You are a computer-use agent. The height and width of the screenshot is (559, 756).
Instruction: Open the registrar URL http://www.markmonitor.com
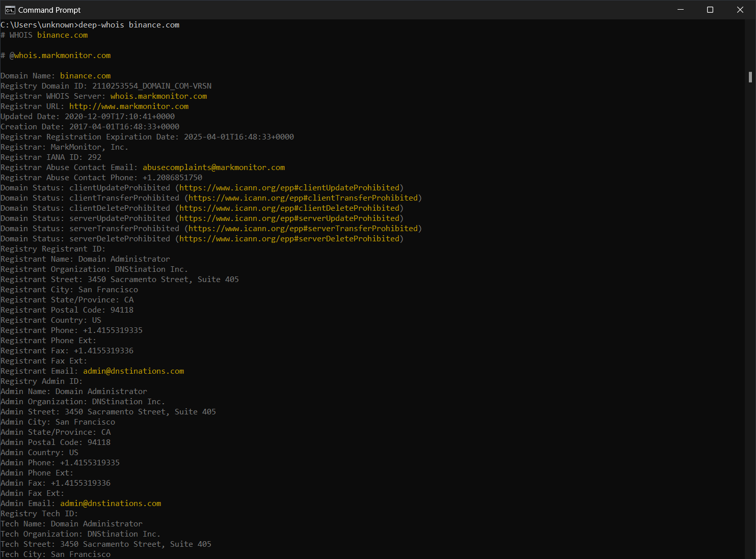[x=129, y=106]
